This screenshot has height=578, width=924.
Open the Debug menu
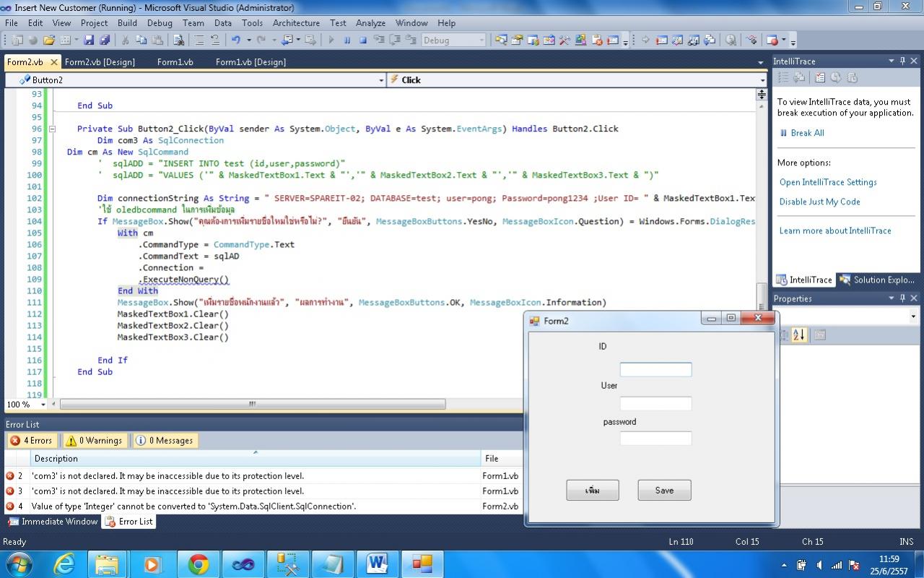click(160, 23)
